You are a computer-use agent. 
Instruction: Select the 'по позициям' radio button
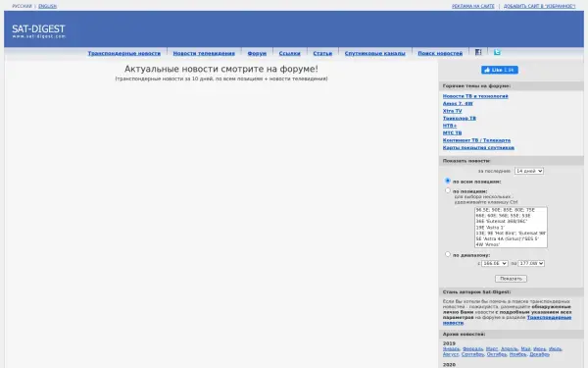(x=448, y=190)
